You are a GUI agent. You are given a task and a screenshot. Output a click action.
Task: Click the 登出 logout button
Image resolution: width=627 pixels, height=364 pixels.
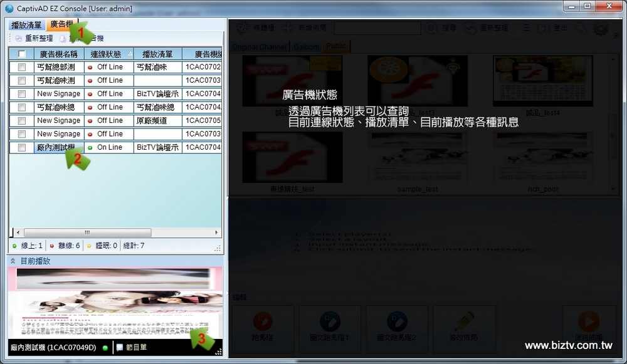(560, 28)
